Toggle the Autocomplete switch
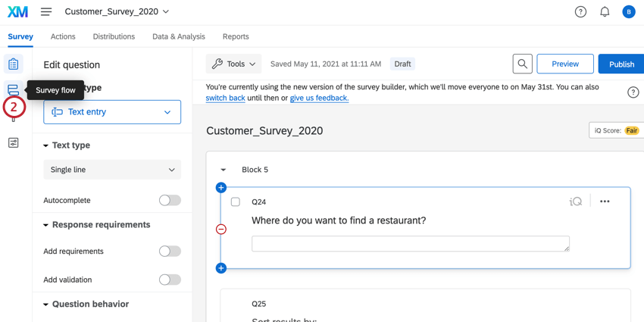 click(170, 200)
